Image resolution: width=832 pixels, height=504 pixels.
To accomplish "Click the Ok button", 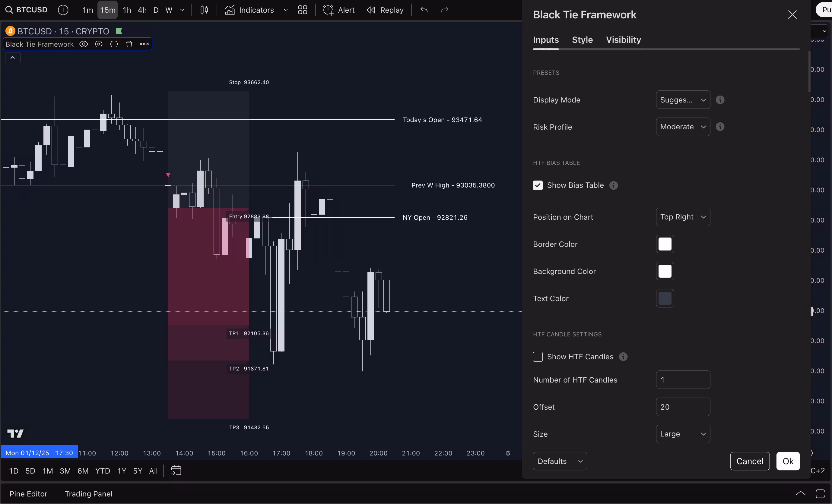I will click(788, 461).
